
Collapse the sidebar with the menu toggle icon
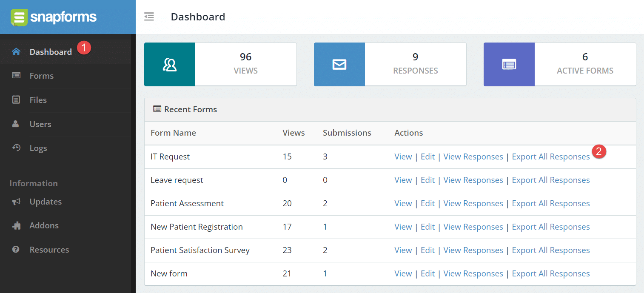(x=149, y=17)
